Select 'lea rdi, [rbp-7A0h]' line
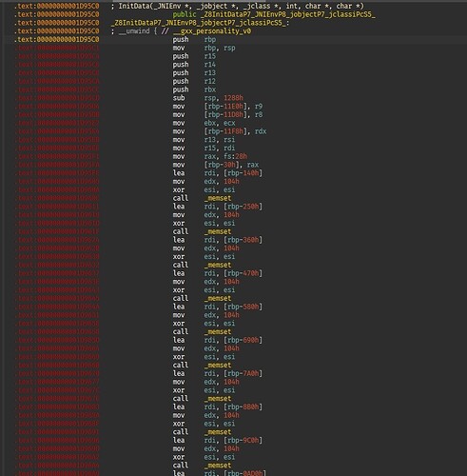467x476 pixels. tap(218, 373)
